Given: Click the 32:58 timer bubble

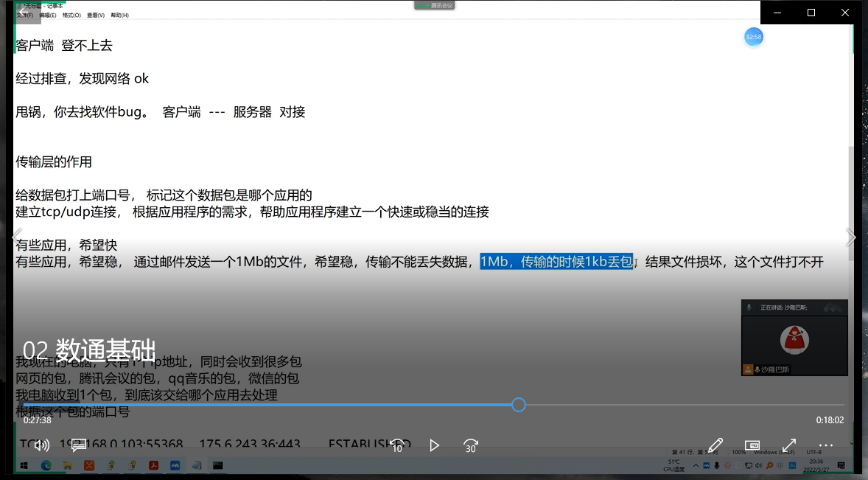Looking at the screenshot, I should tap(753, 36).
